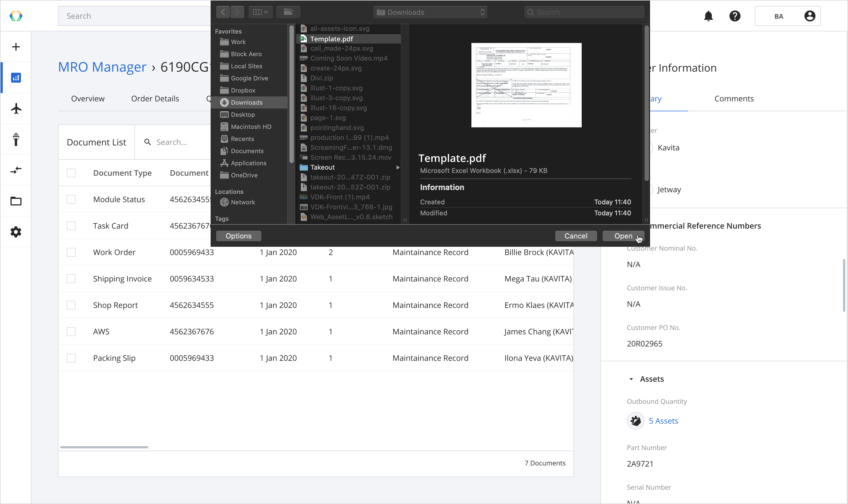The height and width of the screenshot is (504, 848).
Task: Toggle the select-all checkbox in table header
Action: pos(71,173)
